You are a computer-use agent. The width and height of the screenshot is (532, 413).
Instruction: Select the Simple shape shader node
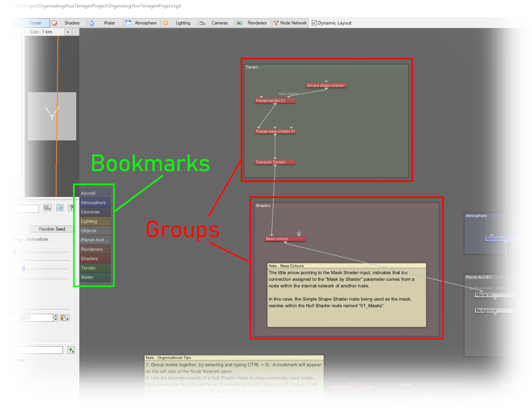[326, 85]
